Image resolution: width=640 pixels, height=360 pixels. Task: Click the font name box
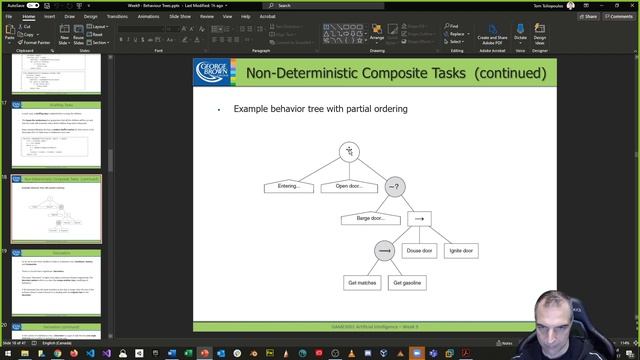141,29
